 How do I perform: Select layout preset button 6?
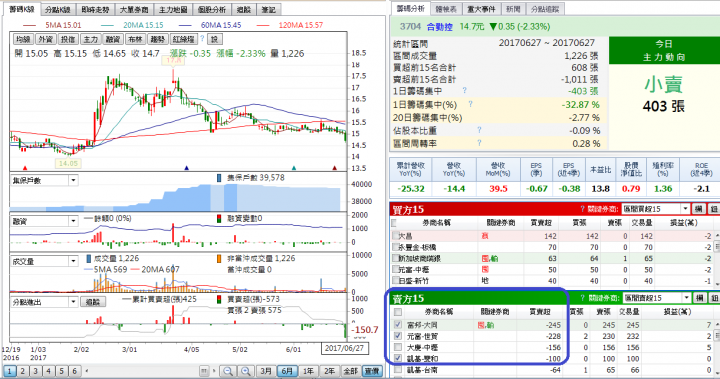coord(74,371)
